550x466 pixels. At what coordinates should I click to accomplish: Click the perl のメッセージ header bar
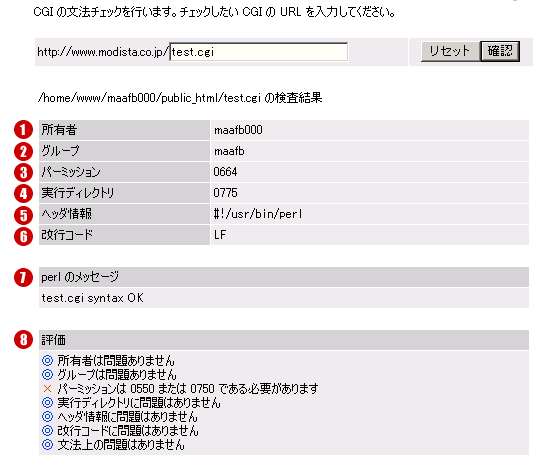point(284,277)
